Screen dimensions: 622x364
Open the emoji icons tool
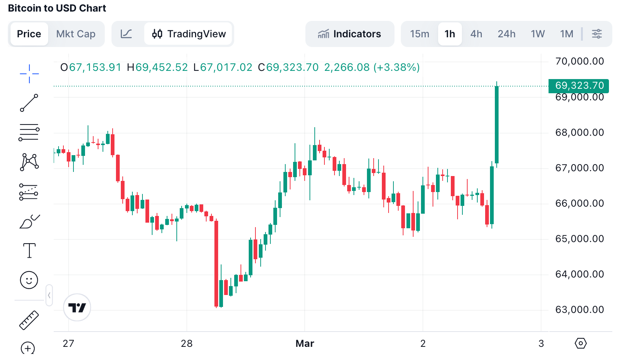(x=29, y=280)
